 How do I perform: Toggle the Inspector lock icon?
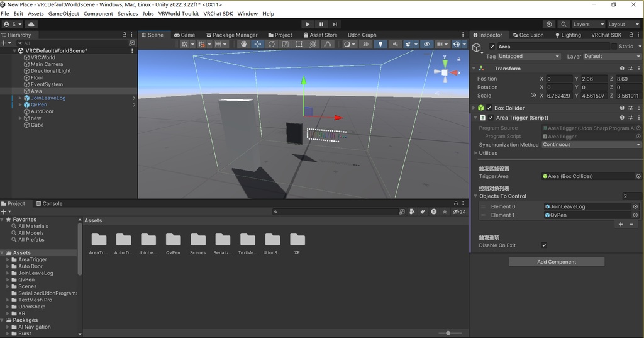click(x=631, y=35)
